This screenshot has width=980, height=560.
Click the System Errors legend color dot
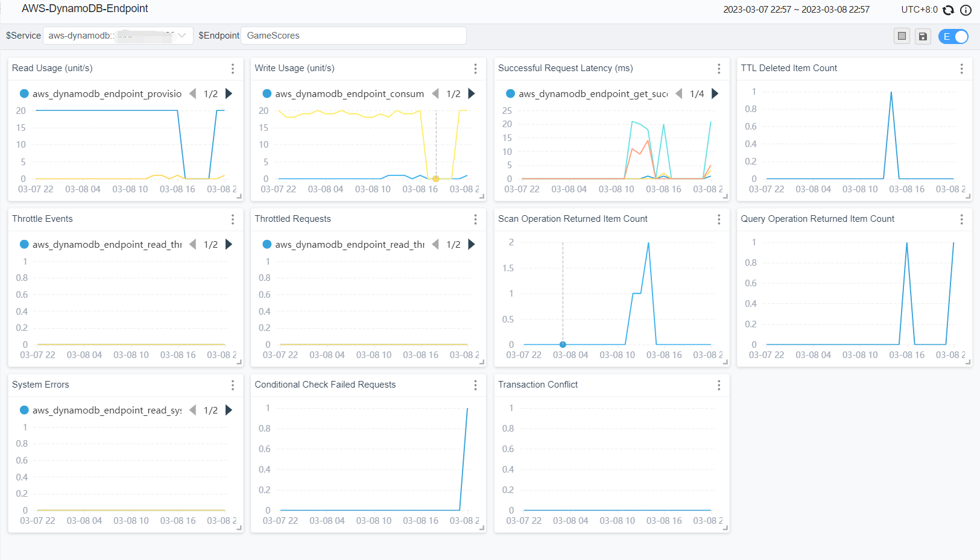pos(25,411)
